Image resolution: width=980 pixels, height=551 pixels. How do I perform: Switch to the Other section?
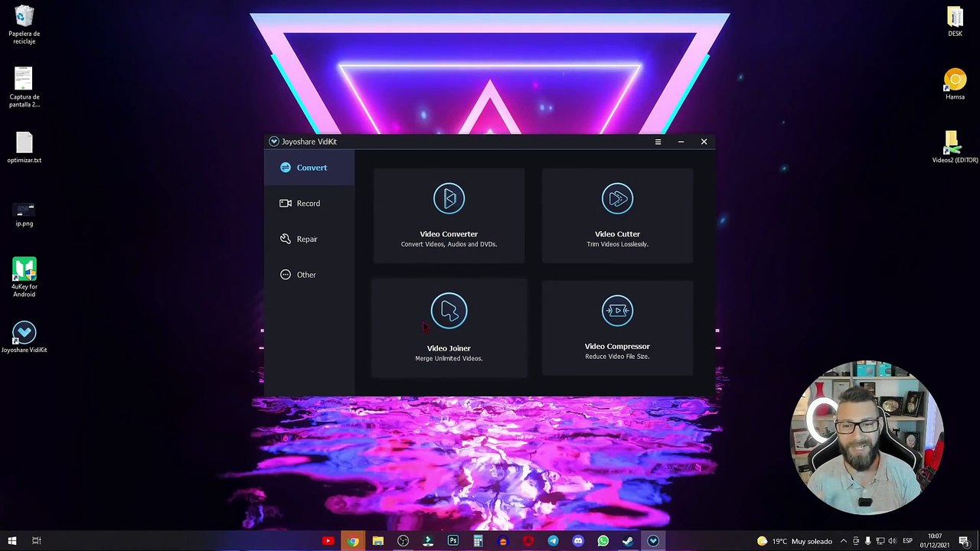pyautogui.click(x=309, y=275)
